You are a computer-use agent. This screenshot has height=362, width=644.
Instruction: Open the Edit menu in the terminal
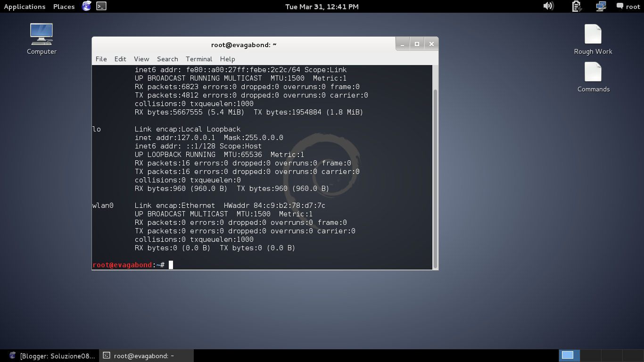tap(120, 59)
